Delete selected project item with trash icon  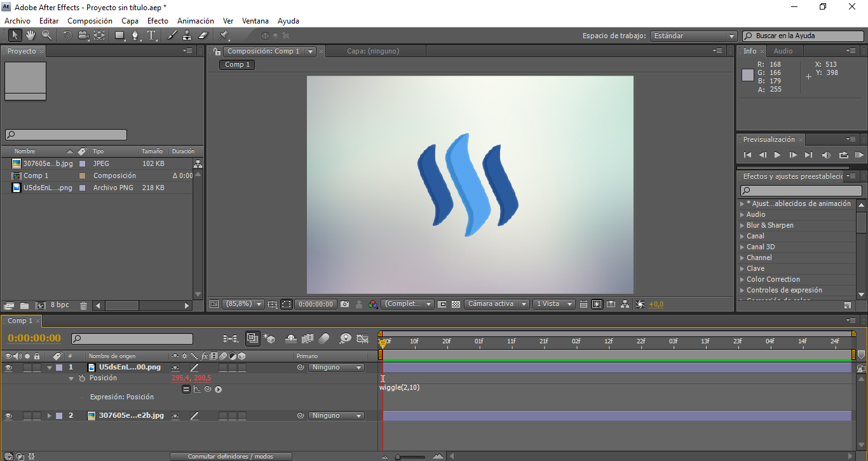tap(83, 305)
